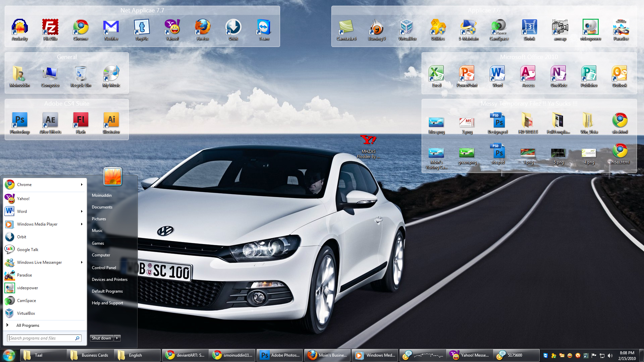This screenshot has height=362, width=644.
Task: Launch FileZilla from the desktop
Action: click(50, 30)
